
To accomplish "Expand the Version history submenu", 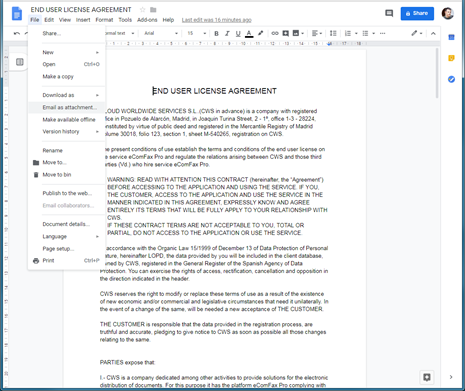I will point(67,132).
